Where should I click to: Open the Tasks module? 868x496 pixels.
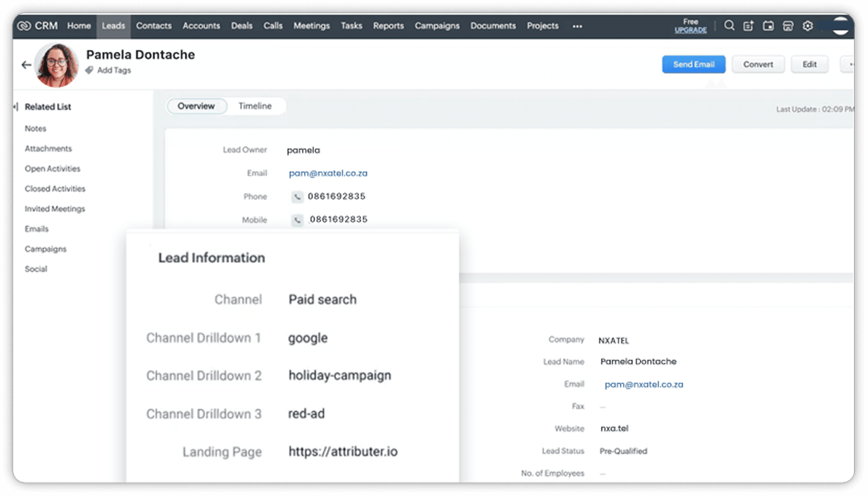click(x=351, y=26)
